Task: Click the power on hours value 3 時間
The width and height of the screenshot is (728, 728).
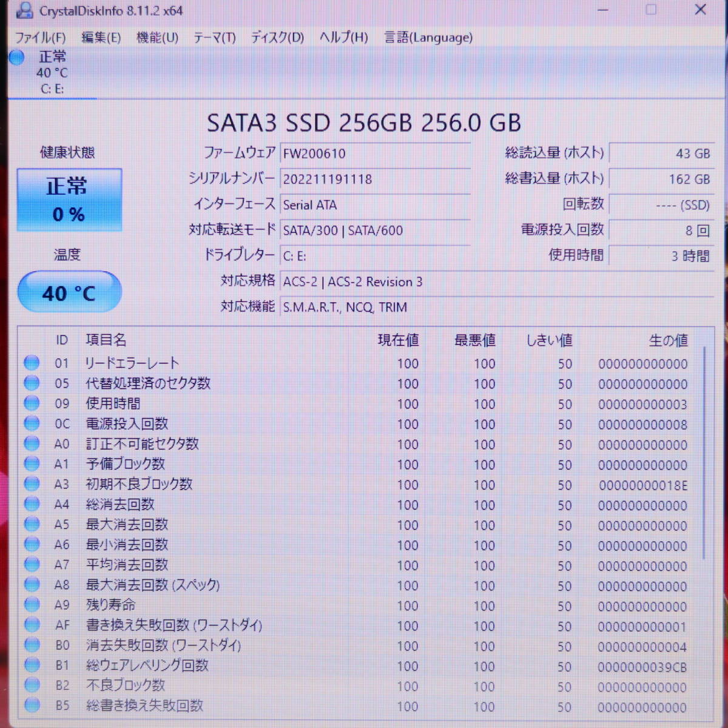Action: tap(661, 256)
